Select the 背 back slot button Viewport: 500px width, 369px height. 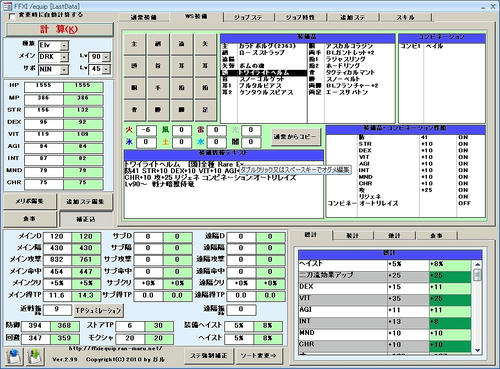point(134,110)
